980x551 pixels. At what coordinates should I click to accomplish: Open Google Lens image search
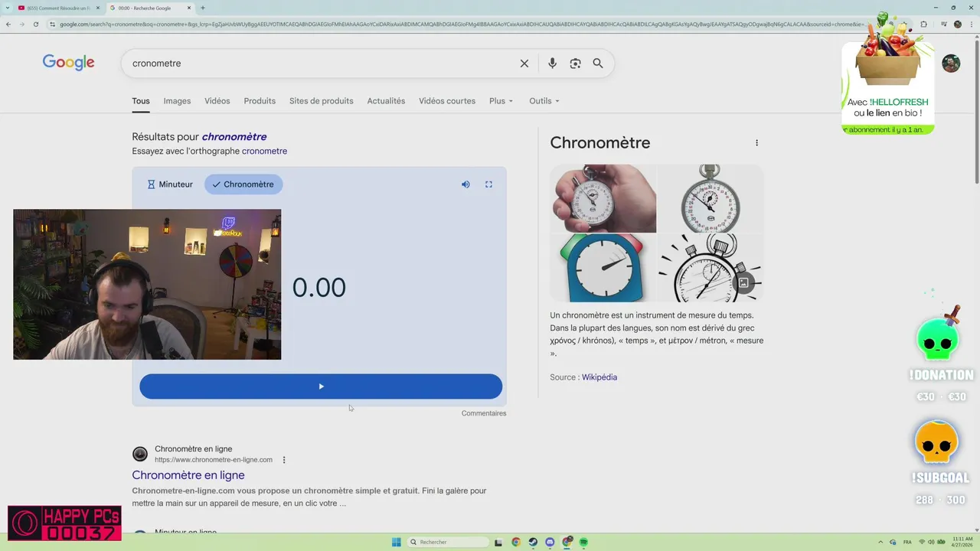click(575, 64)
